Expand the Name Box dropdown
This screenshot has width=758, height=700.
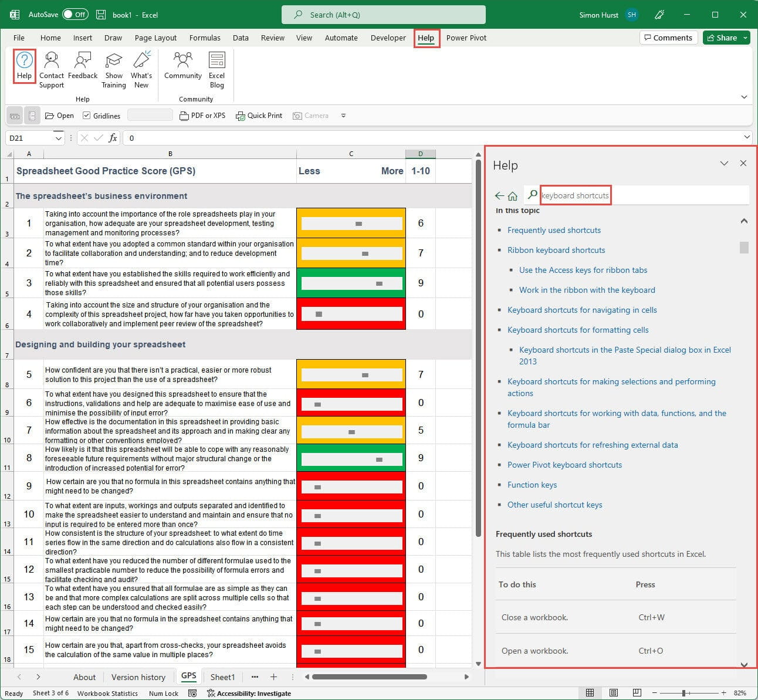[x=58, y=138]
